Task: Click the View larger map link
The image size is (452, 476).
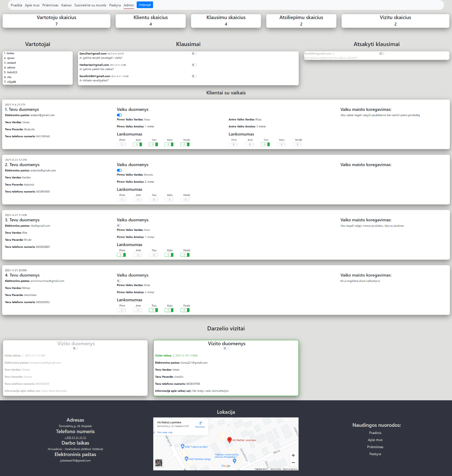Action: tap(165, 432)
